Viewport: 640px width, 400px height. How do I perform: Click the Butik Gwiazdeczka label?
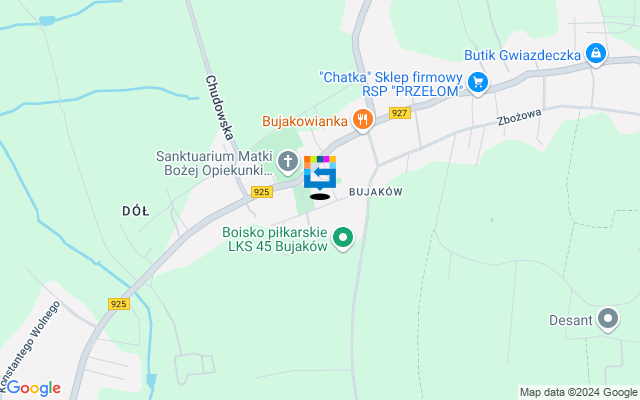pyautogui.click(x=522, y=55)
